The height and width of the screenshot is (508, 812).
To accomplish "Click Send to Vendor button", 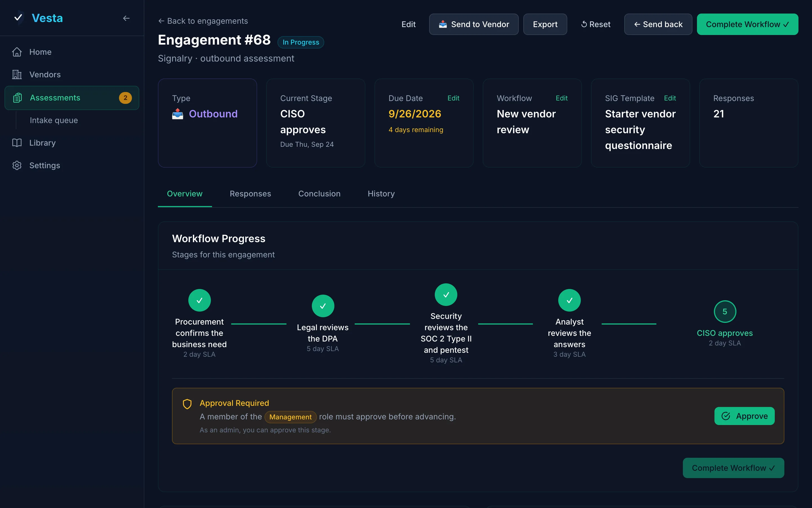I will click(x=473, y=24).
